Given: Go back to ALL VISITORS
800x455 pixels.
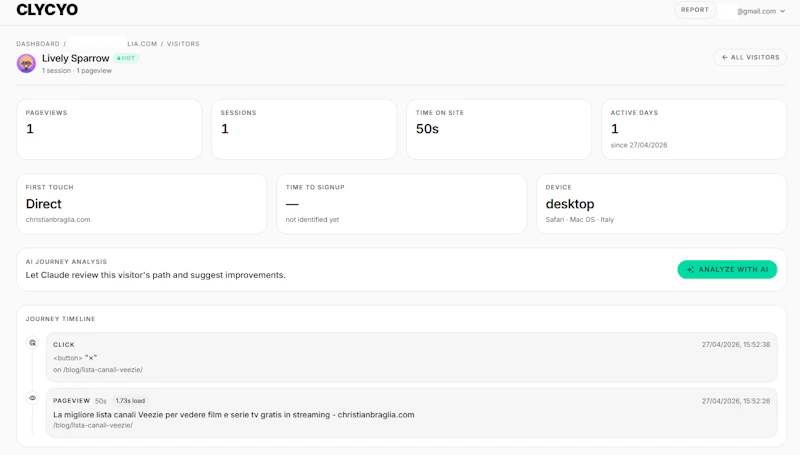Looking at the screenshot, I should point(750,57).
